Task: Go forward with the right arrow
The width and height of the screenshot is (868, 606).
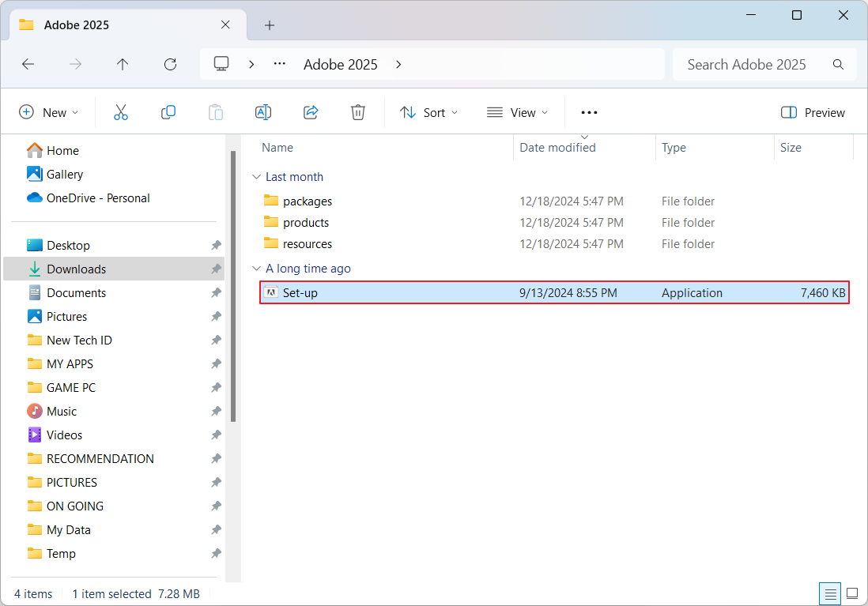Action: [75, 64]
